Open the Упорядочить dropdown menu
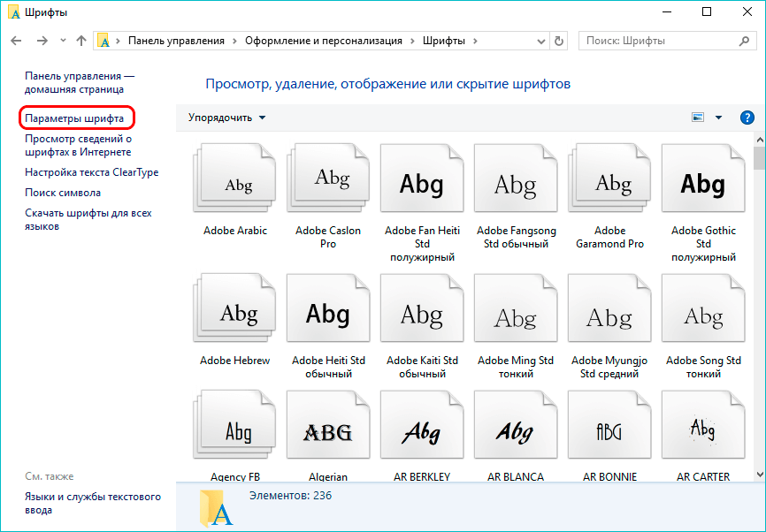Viewport: 766px width, 532px height. 227,118
